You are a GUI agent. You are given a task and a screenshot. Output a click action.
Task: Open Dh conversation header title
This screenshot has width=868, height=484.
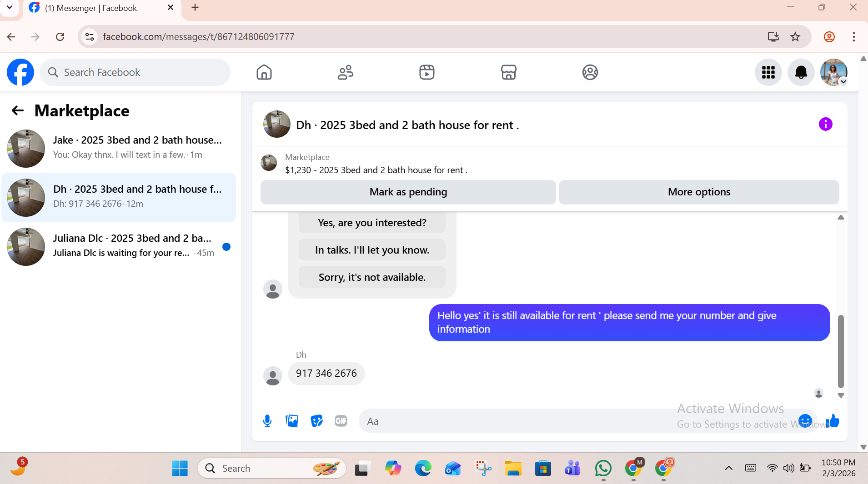(407, 125)
